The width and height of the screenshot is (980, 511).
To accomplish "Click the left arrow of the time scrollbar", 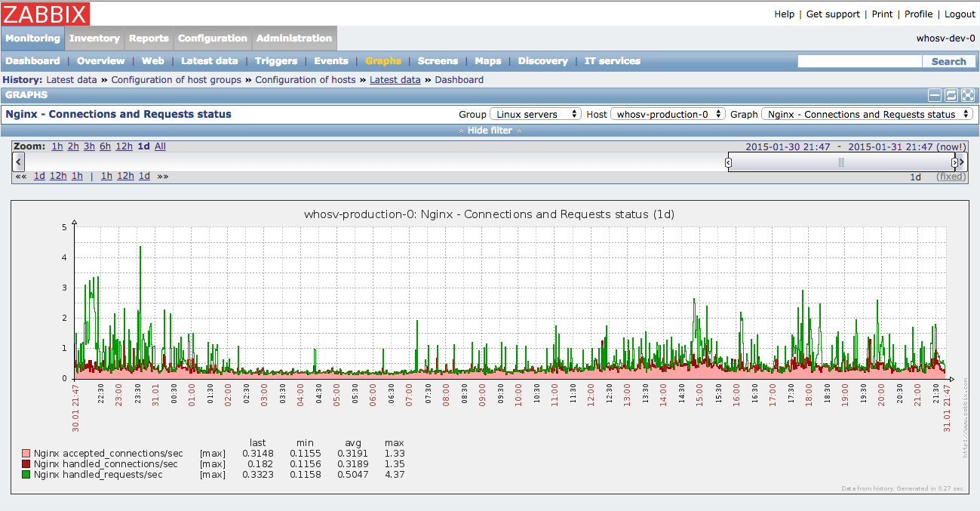I will point(19,162).
